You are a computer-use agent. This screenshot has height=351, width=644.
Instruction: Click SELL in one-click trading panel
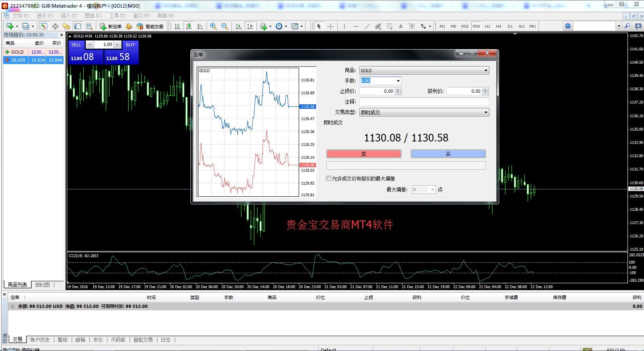tap(76, 44)
